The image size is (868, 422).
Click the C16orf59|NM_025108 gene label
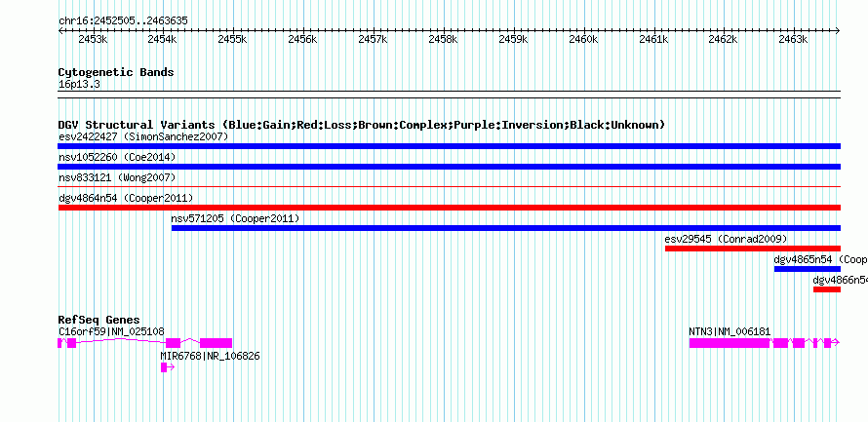click(x=111, y=331)
